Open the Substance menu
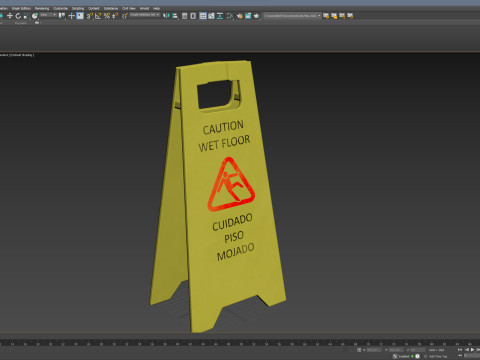This screenshot has width=480, height=360. pos(111,8)
